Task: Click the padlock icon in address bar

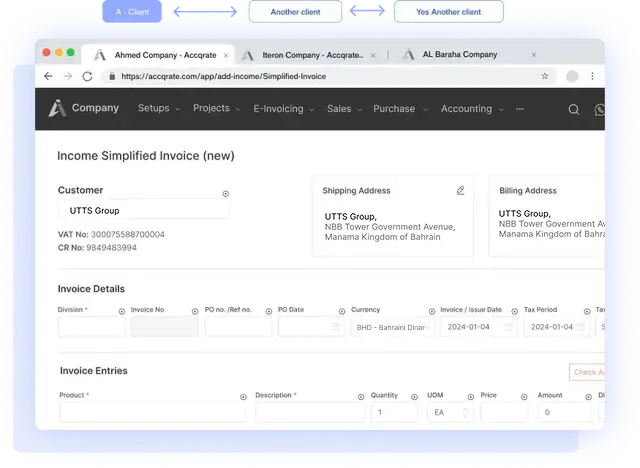Action: 112,76
